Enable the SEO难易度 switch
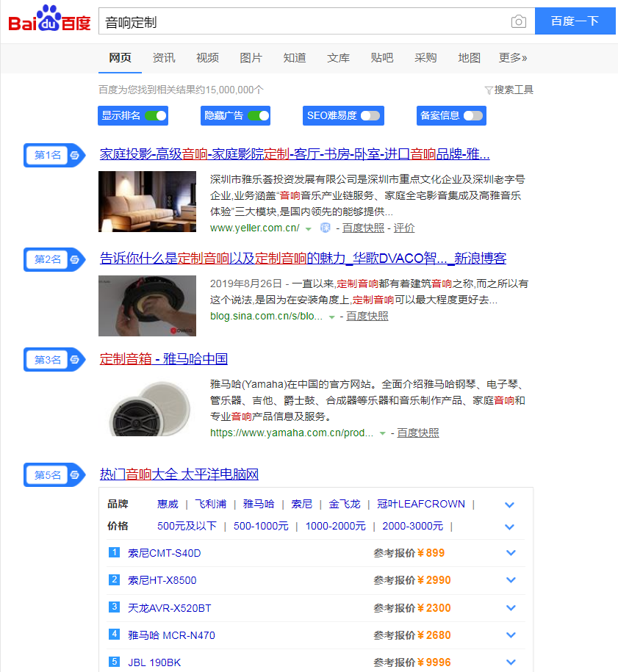Image resolution: width=618 pixels, height=672 pixels. [x=370, y=116]
